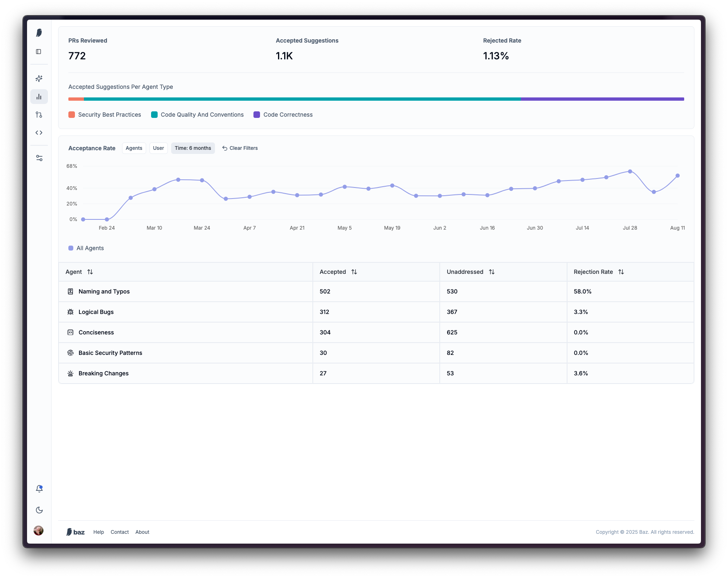
Task: Select the bar chart analytics icon
Action: [39, 97]
